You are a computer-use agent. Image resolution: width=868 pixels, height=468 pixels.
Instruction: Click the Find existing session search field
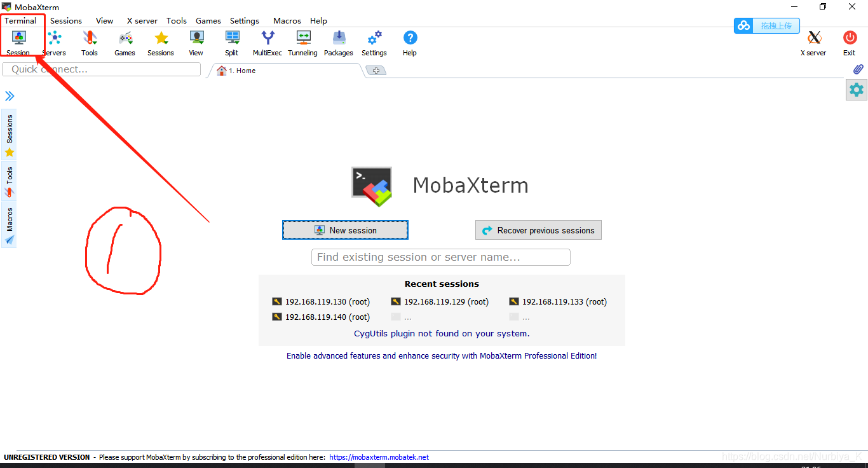(441, 257)
